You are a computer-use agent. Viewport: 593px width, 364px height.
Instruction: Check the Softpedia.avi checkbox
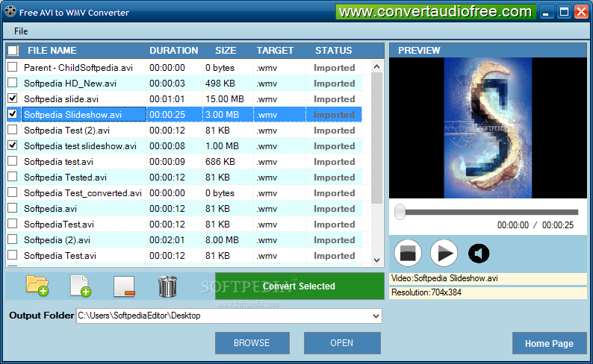tap(13, 208)
